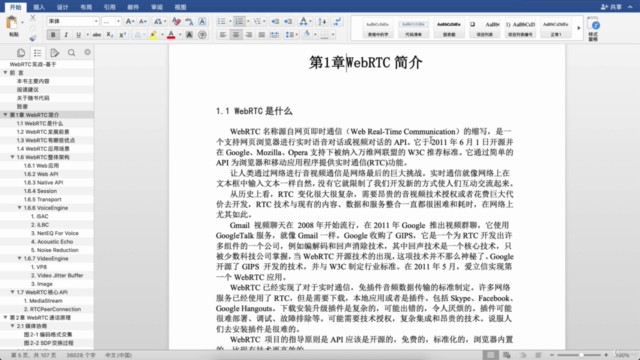Screen dimensions: 640x360
Task: Click the Clear Formatting eraser icon
Action: pyautogui.click(x=176, y=21)
